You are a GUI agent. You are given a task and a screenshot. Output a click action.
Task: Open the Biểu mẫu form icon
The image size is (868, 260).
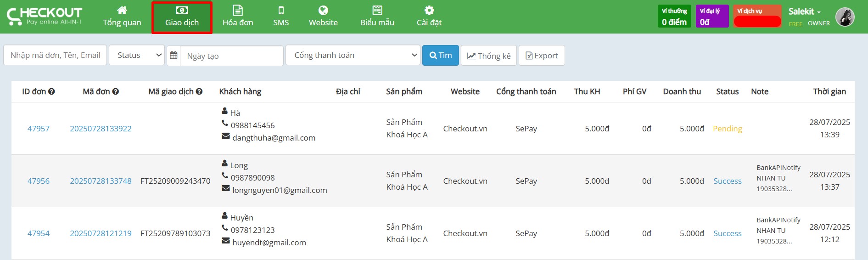[x=377, y=10]
